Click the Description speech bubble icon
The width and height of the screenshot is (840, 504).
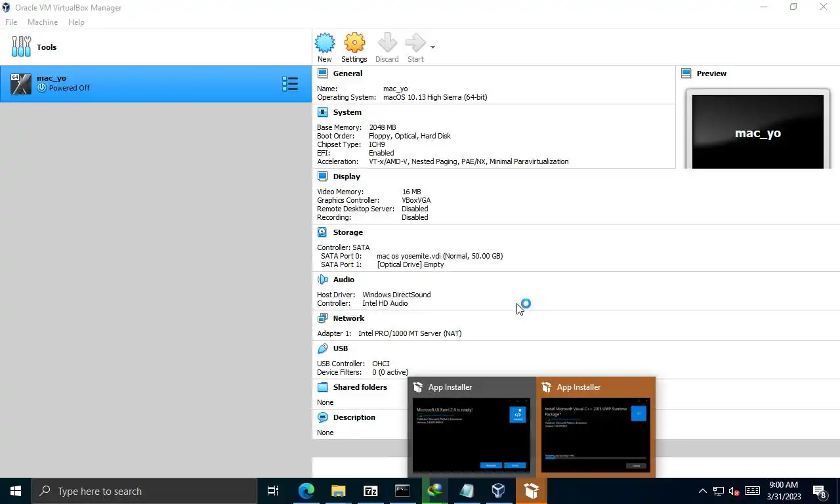pos(322,417)
